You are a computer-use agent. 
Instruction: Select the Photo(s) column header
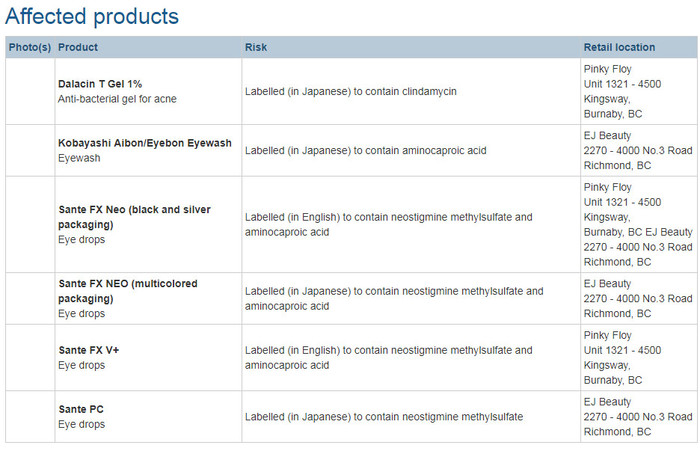[x=29, y=47]
